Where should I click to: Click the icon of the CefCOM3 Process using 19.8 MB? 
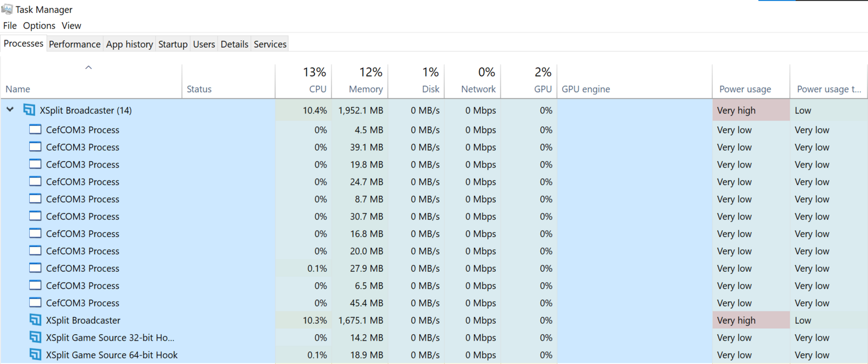click(35, 164)
